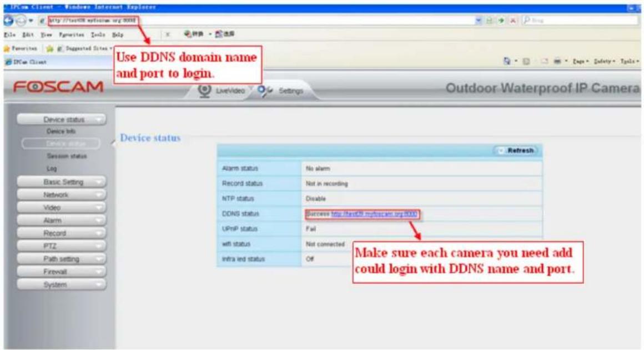Image resolution: width=644 pixels, height=350 pixels.
Task: Open the command bar Tools dropdown
Action: [x=630, y=62]
